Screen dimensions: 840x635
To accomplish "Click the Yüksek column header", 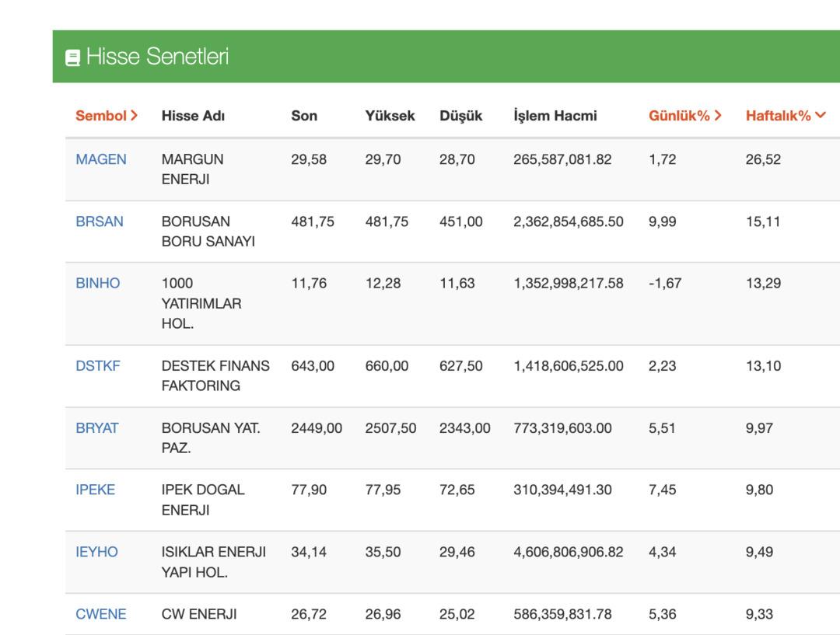I will 390,116.
